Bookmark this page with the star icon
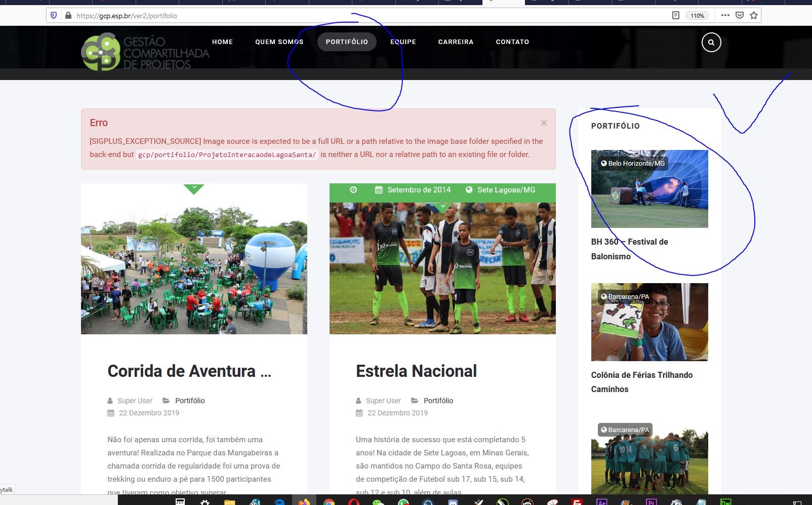Viewport: 812px width, 505px height. pos(754,16)
